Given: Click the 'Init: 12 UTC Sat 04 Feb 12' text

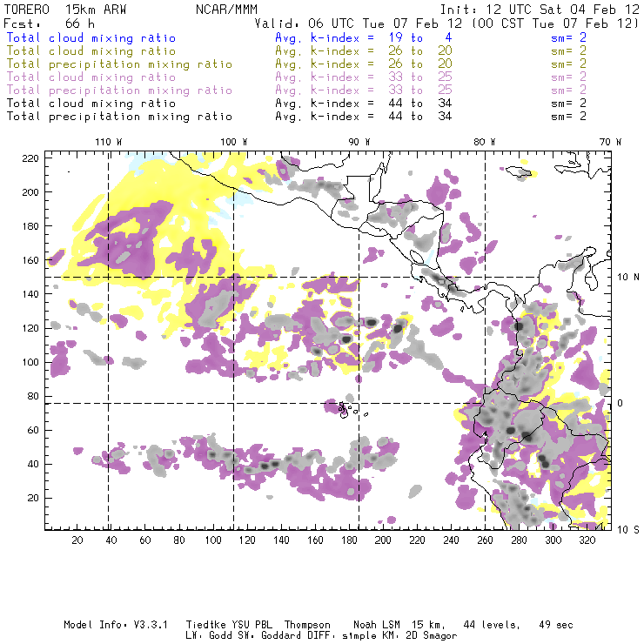Looking at the screenshot, I should click(540, 10).
